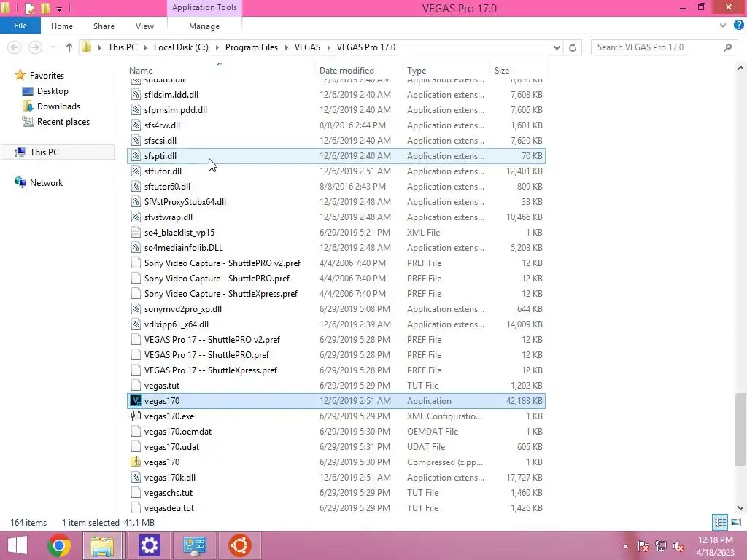Open the Settings gear taskbar icon
747x560 pixels.
[x=149, y=545]
